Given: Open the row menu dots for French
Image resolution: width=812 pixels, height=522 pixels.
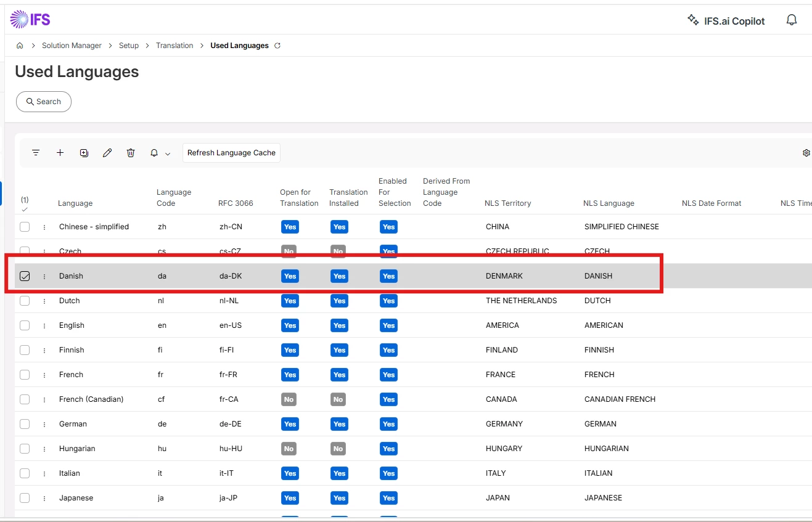Looking at the screenshot, I should [x=44, y=375].
